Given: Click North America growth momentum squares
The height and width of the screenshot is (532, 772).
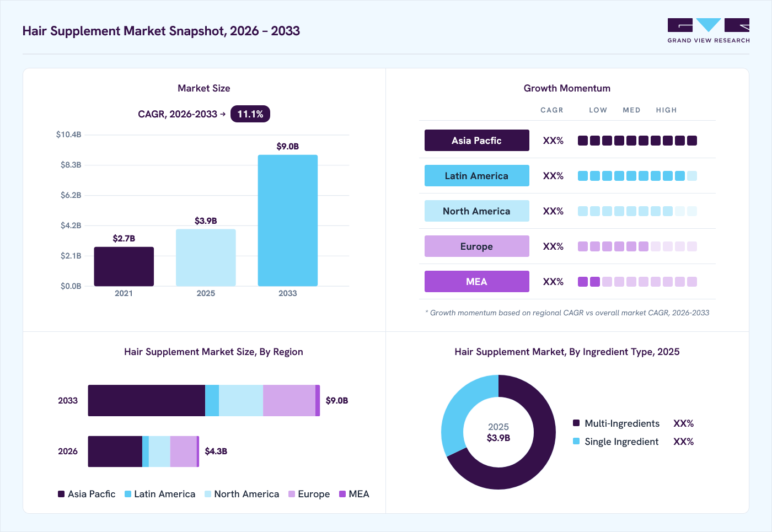Looking at the screenshot, I should pos(637,211).
